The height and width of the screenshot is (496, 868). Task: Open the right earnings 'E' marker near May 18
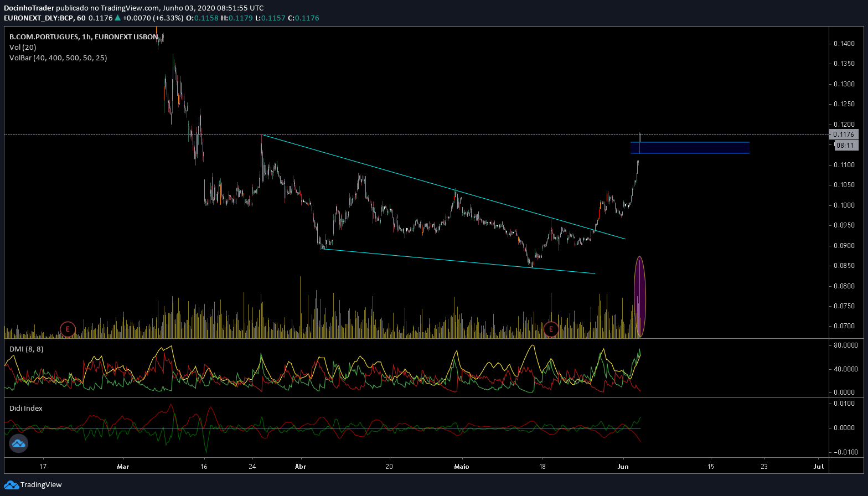coord(551,329)
